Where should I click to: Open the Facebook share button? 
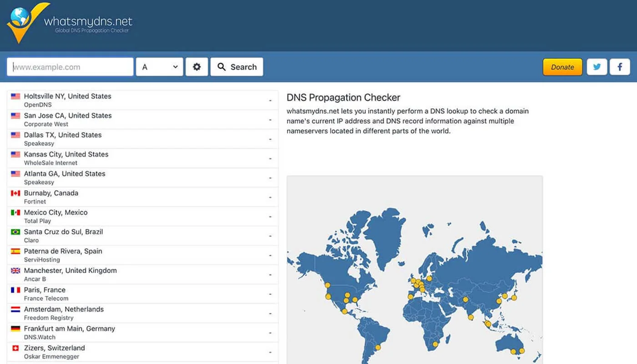click(620, 67)
